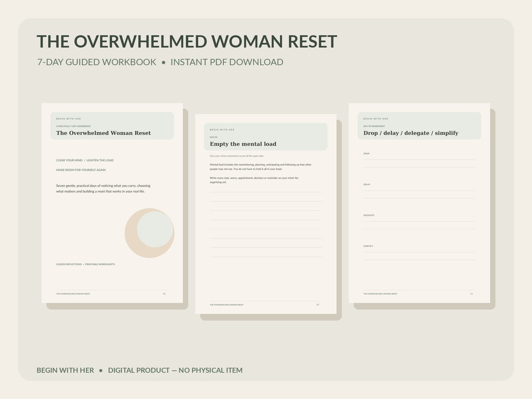Click the Drop / delay / delegate / simplify heading

coord(411,133)
